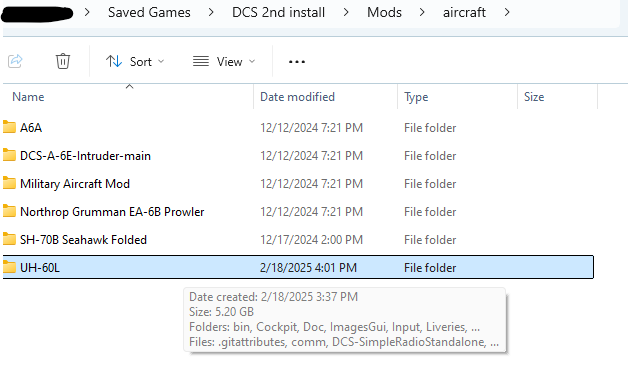Navigate to DCS 2nd install breadcrumb
Viewport: 628px width, 366px height.
278,12
